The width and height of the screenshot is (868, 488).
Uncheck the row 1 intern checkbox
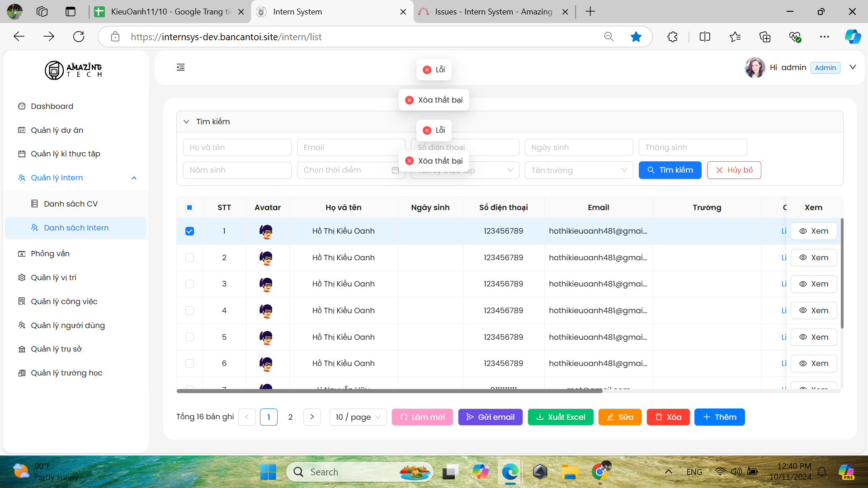click(x=189, y=231)
